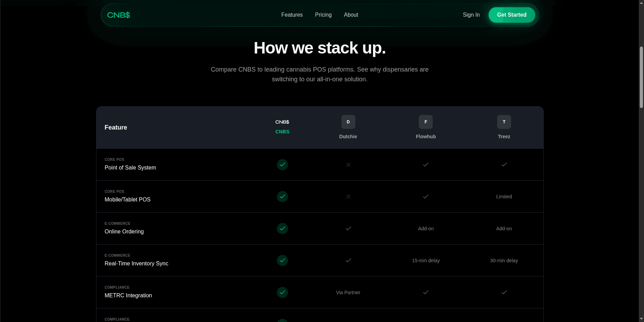Click the page vertical scrollbar thumb

pos(641,77)
